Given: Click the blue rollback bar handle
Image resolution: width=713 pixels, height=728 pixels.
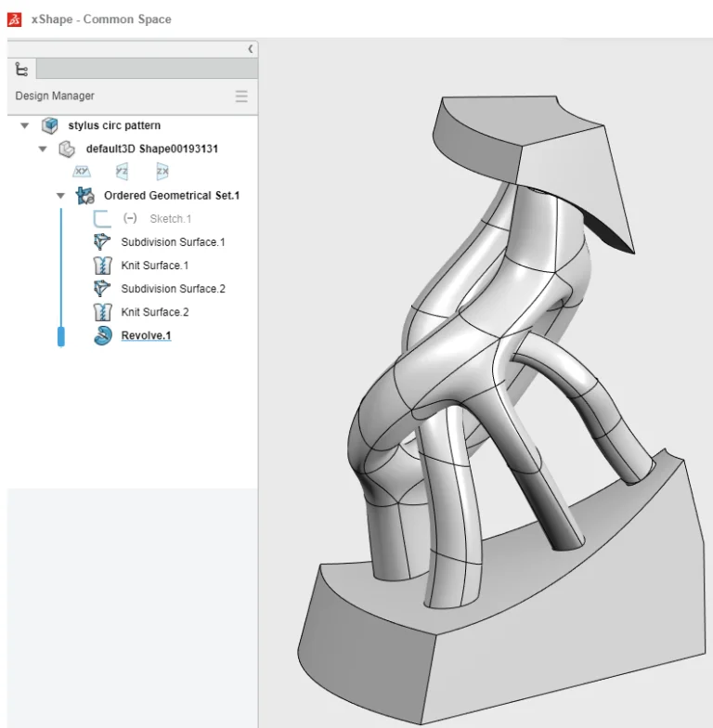Looking at the screenshot, I should [x=61, y=336].
